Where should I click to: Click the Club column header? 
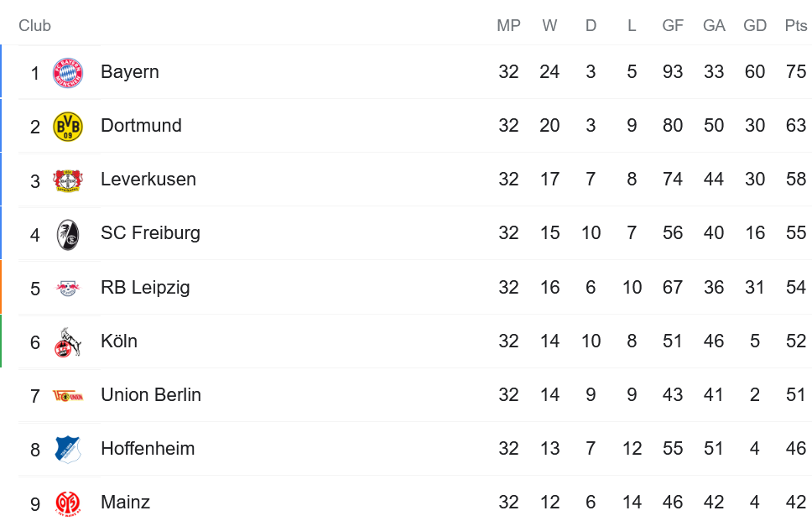coord(35,26)
